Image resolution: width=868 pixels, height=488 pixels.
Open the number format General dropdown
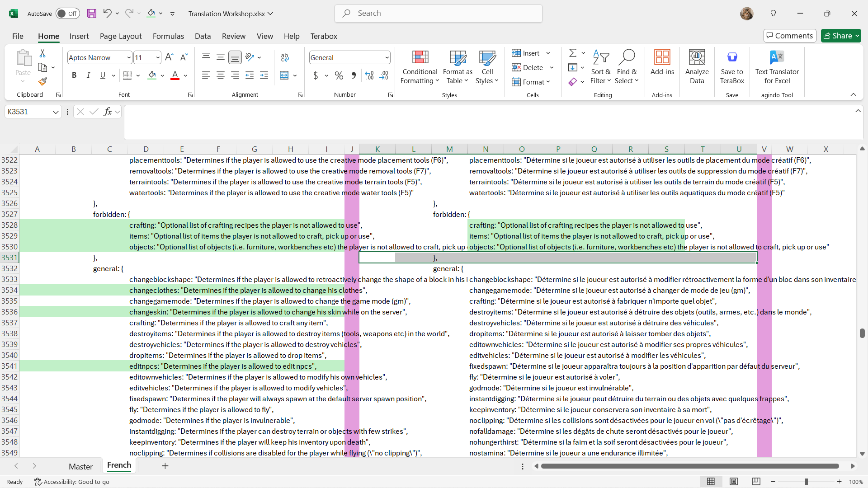pyautogui.click(x=387, y=58)
